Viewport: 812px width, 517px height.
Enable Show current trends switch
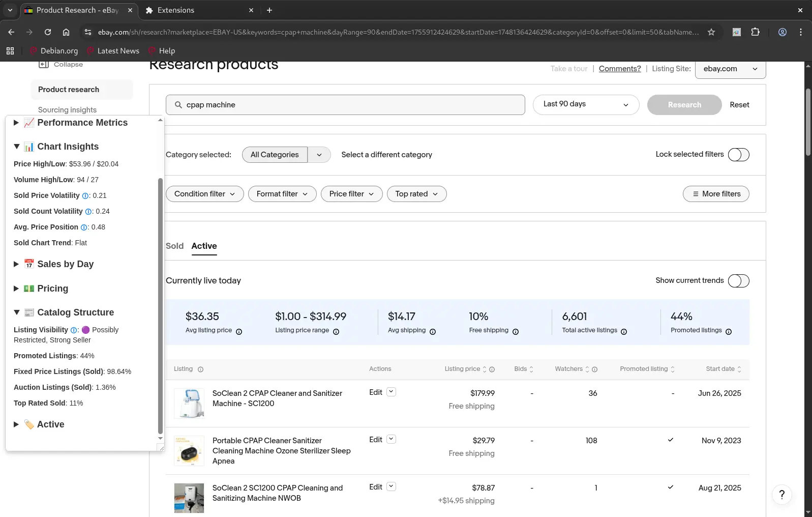click(738, 281)
